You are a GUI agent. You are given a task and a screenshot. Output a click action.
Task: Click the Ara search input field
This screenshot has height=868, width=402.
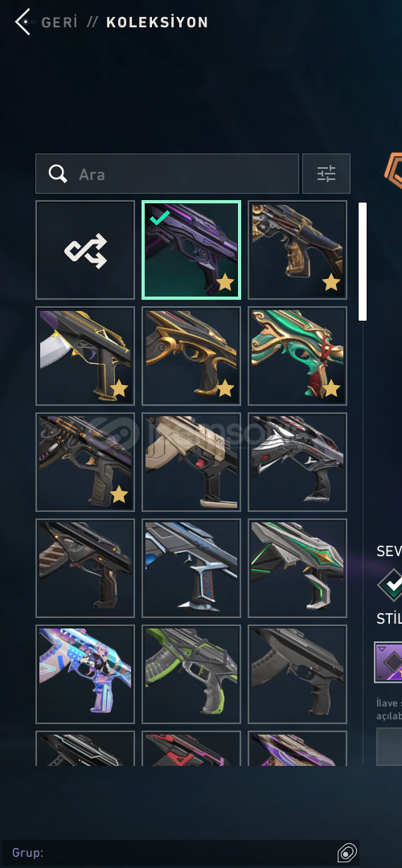coord(167,174)
